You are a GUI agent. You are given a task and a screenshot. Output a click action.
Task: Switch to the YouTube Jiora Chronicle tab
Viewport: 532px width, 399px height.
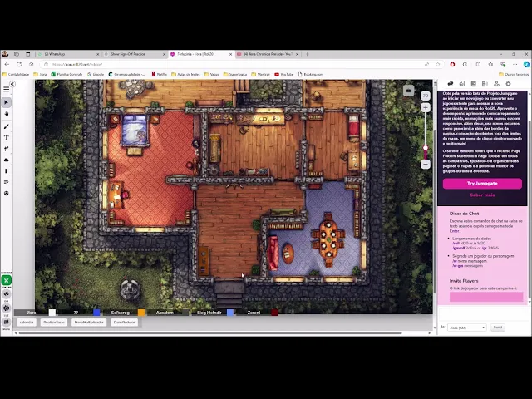point(268,54)
